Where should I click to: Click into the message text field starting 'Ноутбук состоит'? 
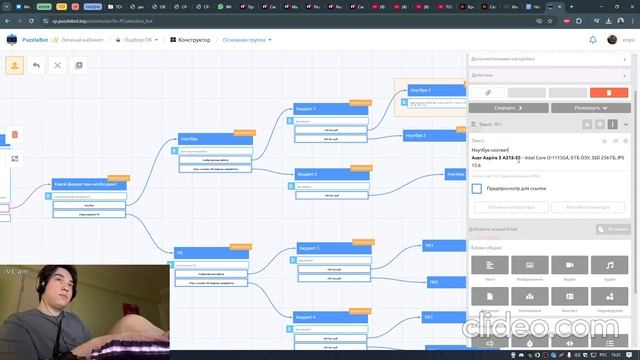(x=548, y=158)
